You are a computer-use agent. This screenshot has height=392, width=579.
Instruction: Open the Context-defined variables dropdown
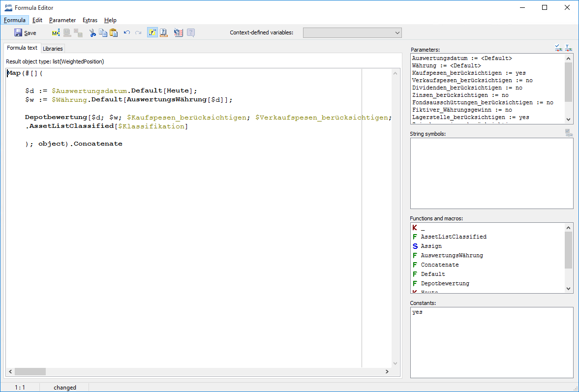(352, 33)
